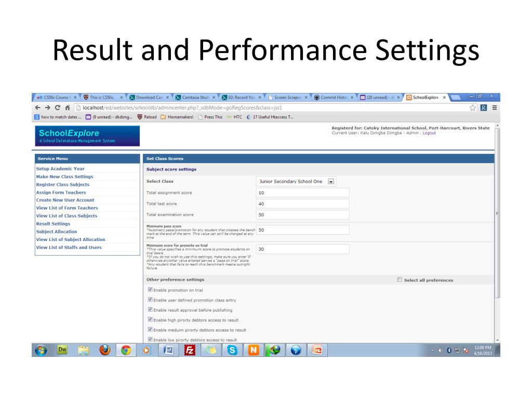Image resolution: width=532 pixels, height=399 pixels.
Task: Open the browser home page icon
Action: coord(68,108)
